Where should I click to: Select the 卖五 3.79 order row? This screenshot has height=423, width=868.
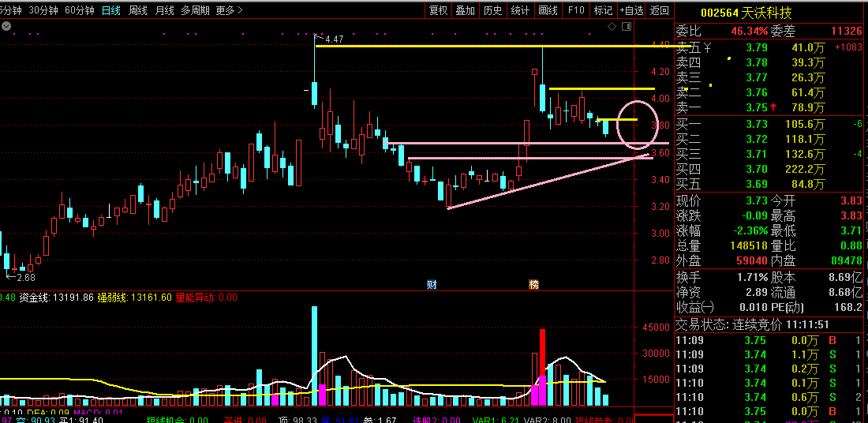point(771,49)
